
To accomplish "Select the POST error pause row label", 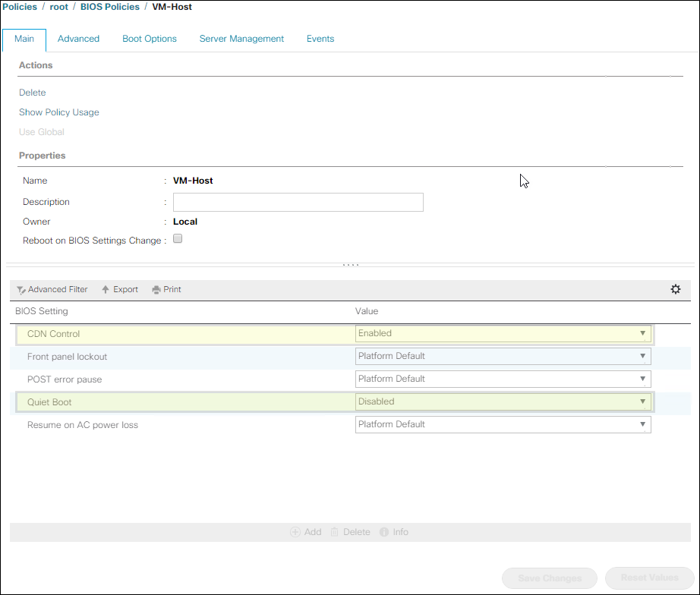I will tap(65, 379).
